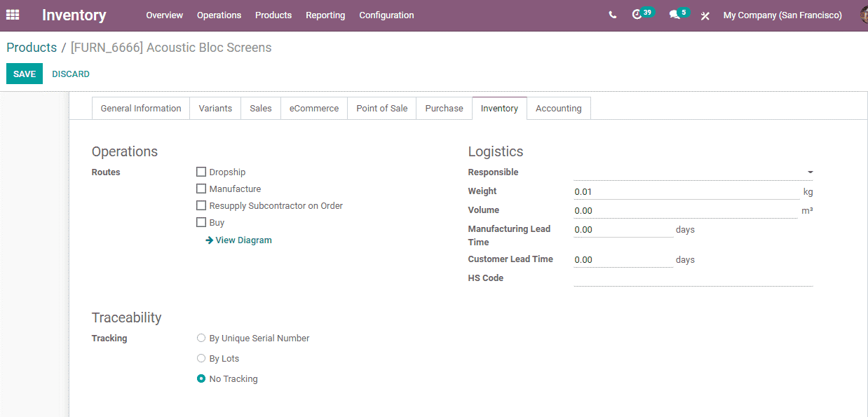Click the 'HS Code' field label
Screen dimensions: 868x417
(x=486, y=278)
